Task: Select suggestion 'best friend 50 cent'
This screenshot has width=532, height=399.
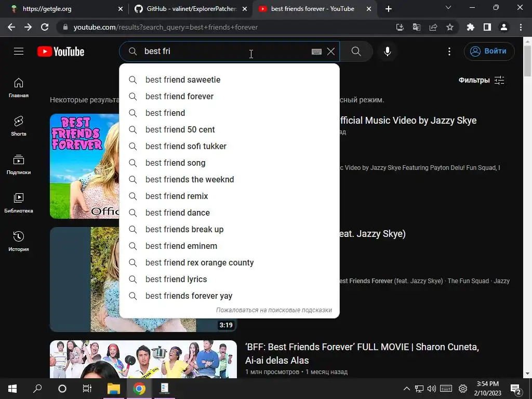Action: coord(229,129)
